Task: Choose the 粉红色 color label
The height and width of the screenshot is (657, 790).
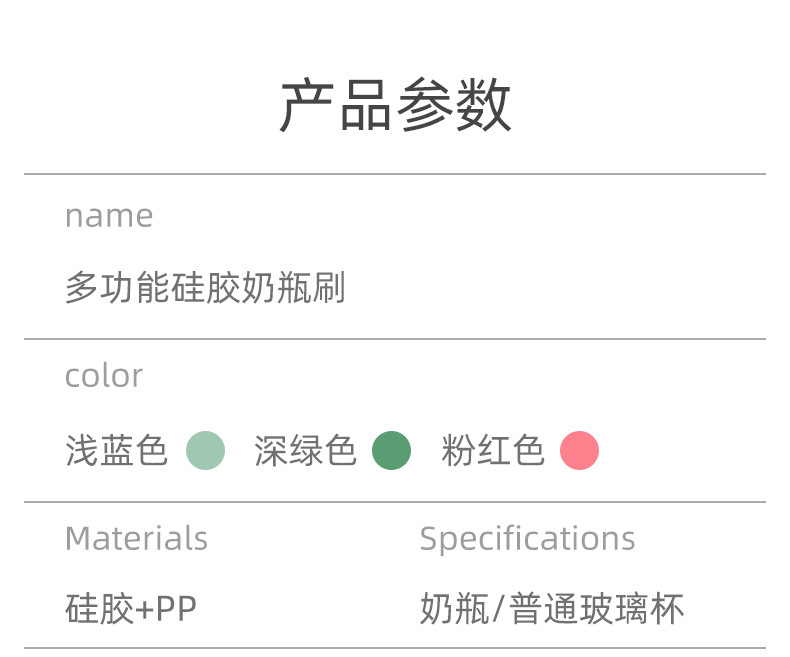Action: (493, 451)
